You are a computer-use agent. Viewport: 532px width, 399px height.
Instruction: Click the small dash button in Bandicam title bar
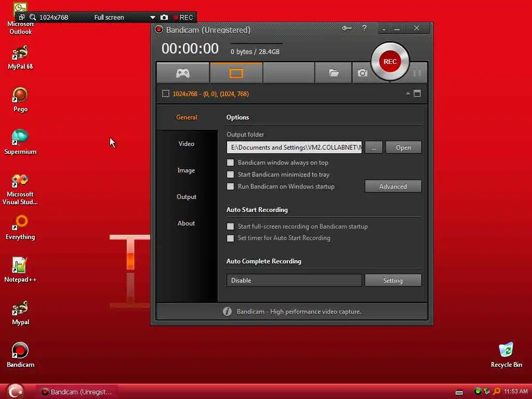click(384, 29)
